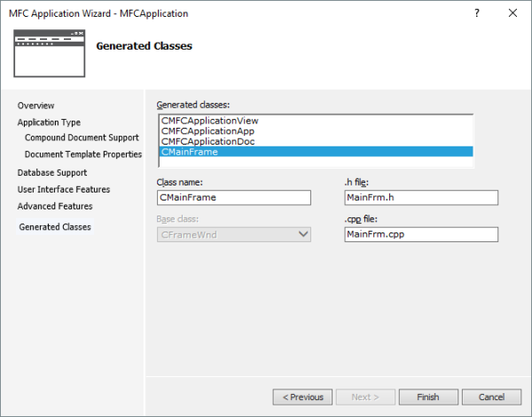
Task: Select CMFCApplicationDoc in generated classes list
Action: pos(316,141)
